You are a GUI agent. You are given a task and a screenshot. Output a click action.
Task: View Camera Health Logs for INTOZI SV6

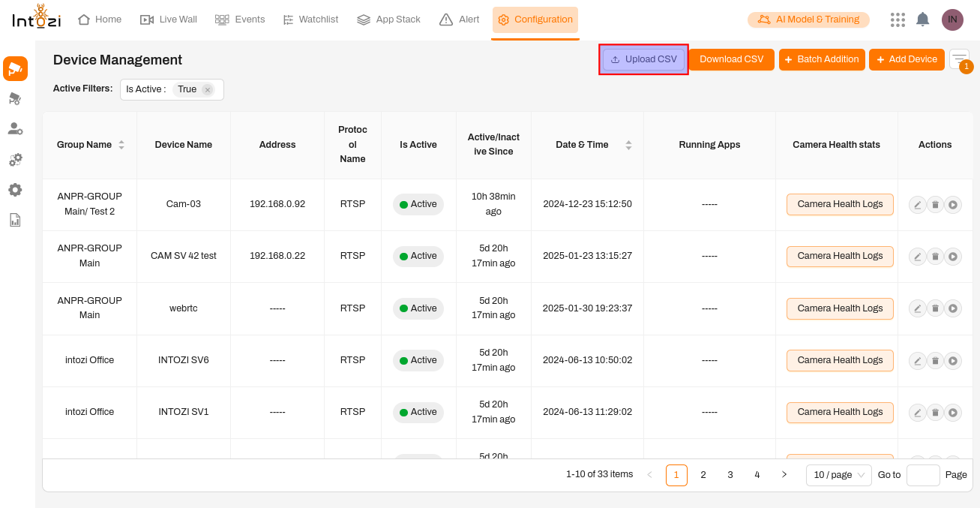pyautogui.click(x=840, y=360)
